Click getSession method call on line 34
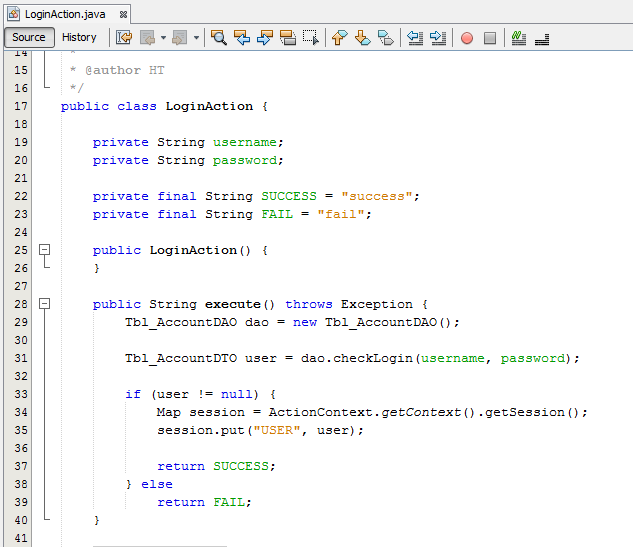The image size is (633, 547). click(524, 412)
